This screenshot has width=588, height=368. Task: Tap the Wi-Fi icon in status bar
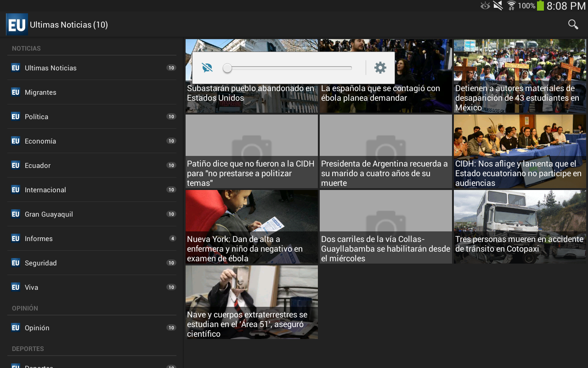point(511,6)
